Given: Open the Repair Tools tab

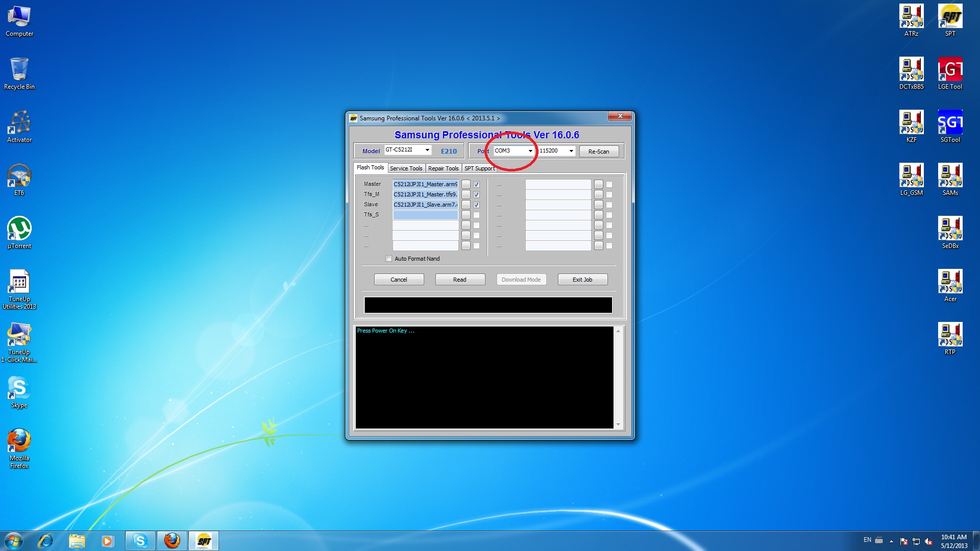Looking at the screenshot, I should pos(443,168).
